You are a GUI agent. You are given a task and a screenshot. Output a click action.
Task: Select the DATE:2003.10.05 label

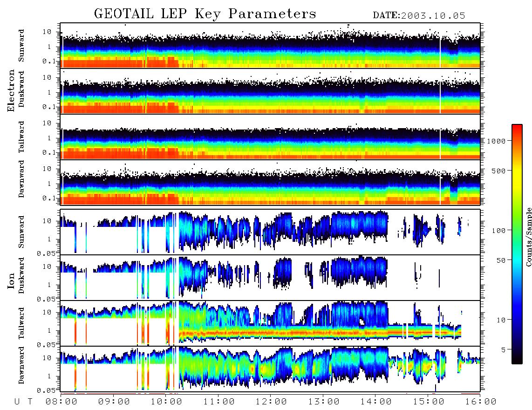point(419,15)
